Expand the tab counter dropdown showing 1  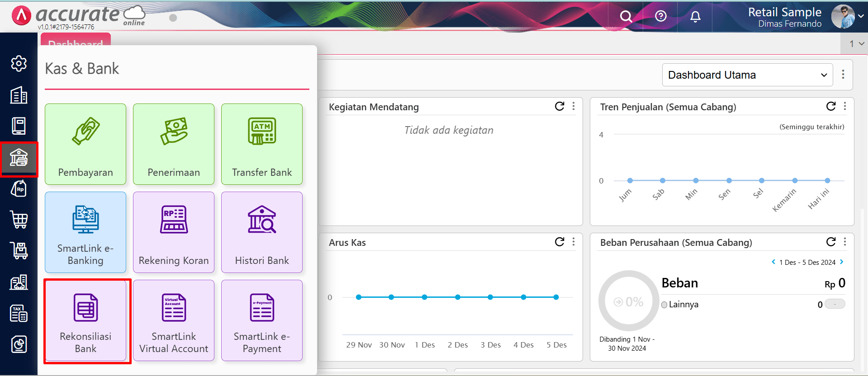point(856,44)
